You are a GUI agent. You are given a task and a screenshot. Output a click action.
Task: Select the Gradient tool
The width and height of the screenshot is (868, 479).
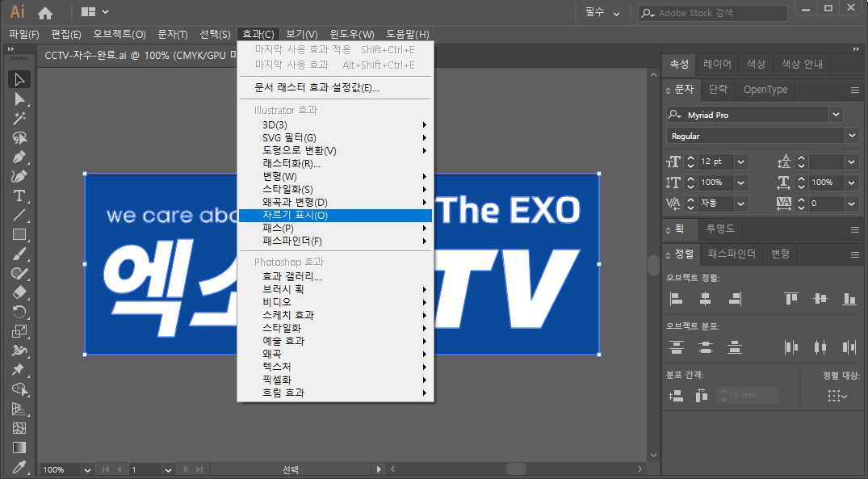point(19,447)
